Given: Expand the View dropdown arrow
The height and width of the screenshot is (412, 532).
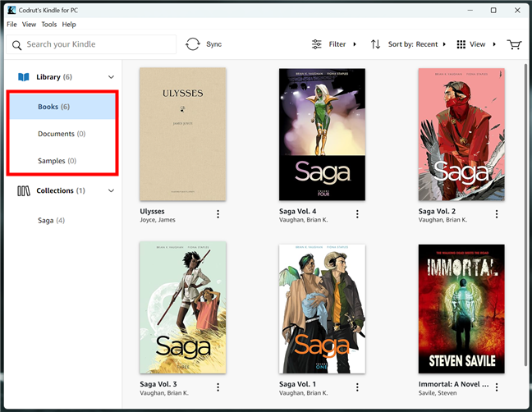Looking at the screenshot, I should pyautogui.click(x=494, y=44).
